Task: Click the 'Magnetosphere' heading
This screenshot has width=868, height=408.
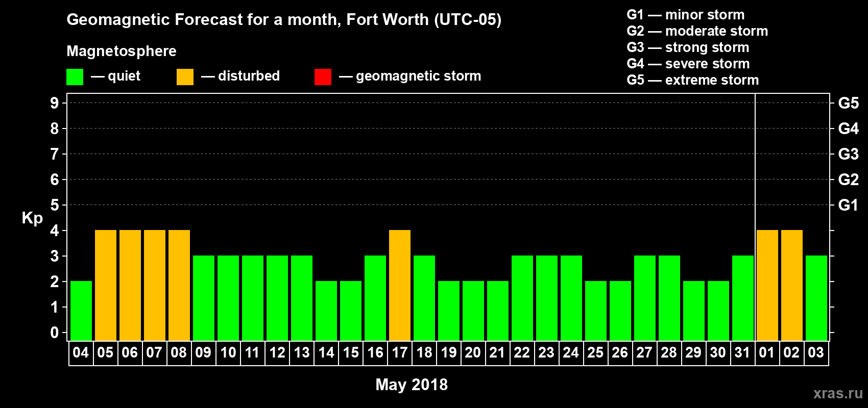Action: pos(122,51)
